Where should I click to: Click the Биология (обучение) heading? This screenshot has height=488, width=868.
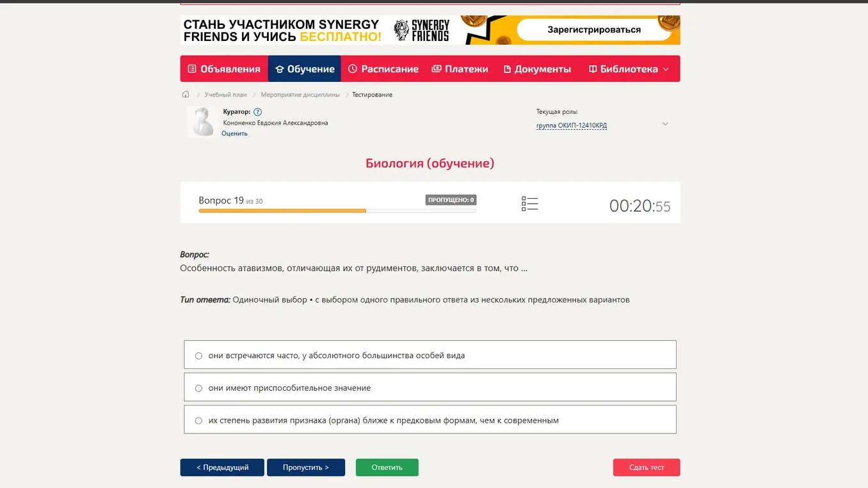430,163
